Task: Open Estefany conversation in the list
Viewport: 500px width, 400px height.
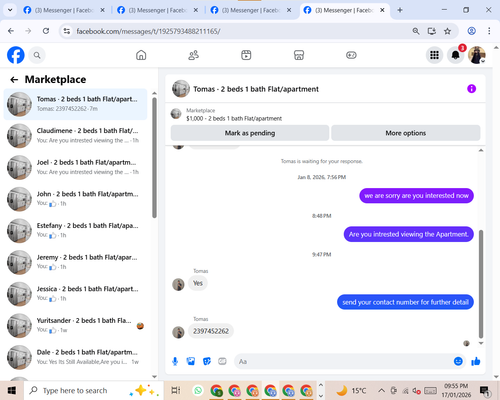Action: tap(75, 231)
